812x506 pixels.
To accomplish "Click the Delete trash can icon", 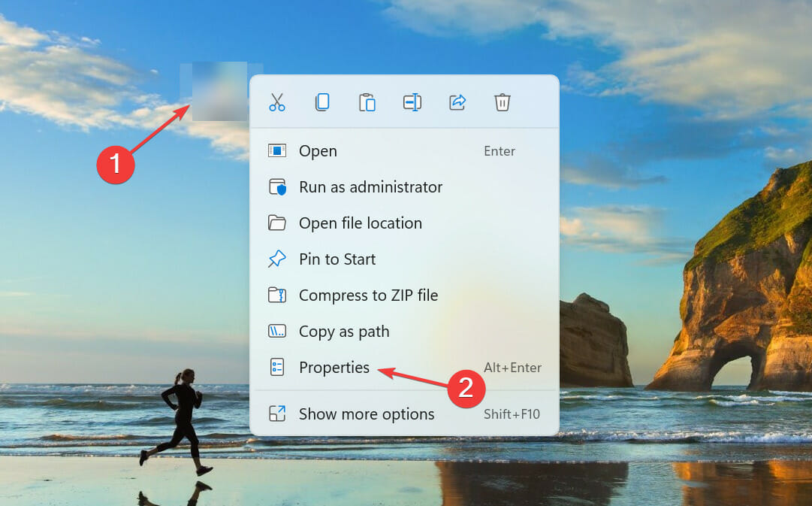I will 503,102.
